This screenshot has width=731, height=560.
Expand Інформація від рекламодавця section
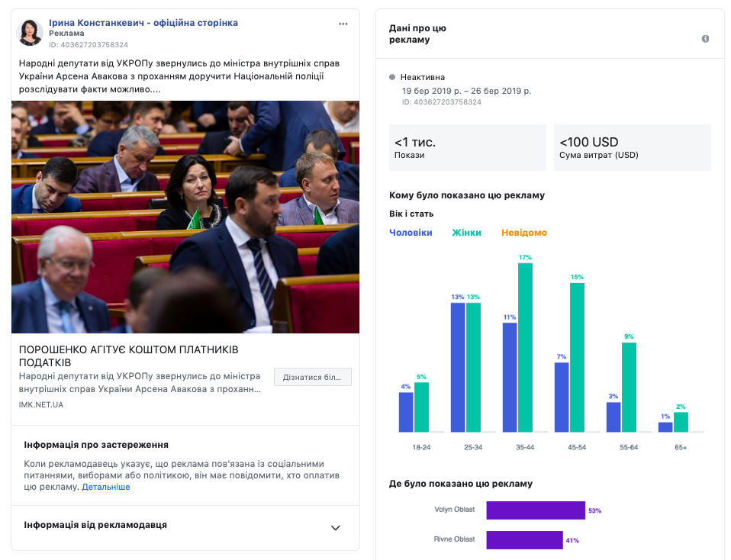coord(335,528)
